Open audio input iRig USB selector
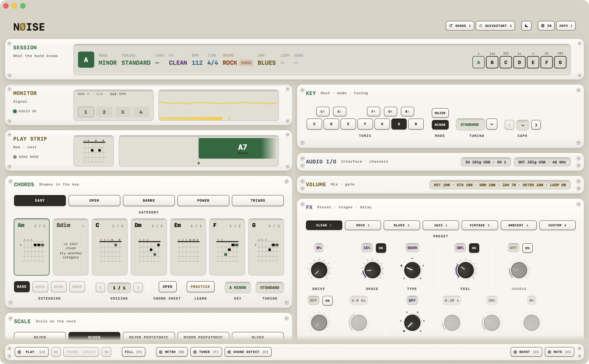This screenshot has width=589, height=364. coord(486,162)
